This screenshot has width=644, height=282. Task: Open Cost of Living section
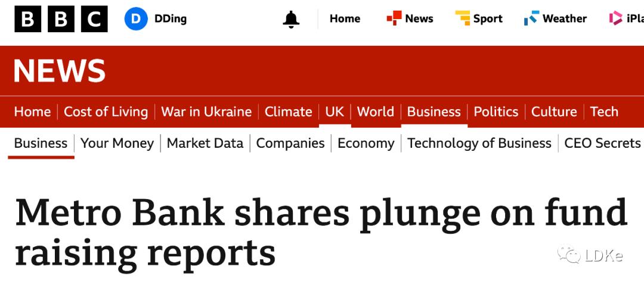click(x=106, y=111)
